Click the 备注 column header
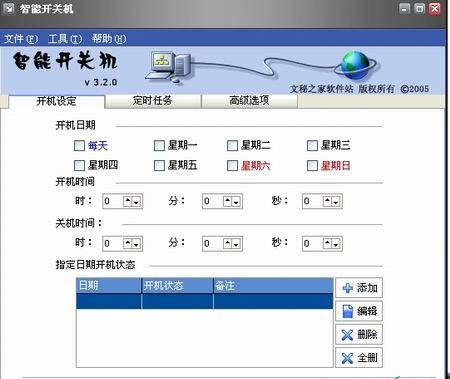 pyautogui.click(x=273, y=286)
